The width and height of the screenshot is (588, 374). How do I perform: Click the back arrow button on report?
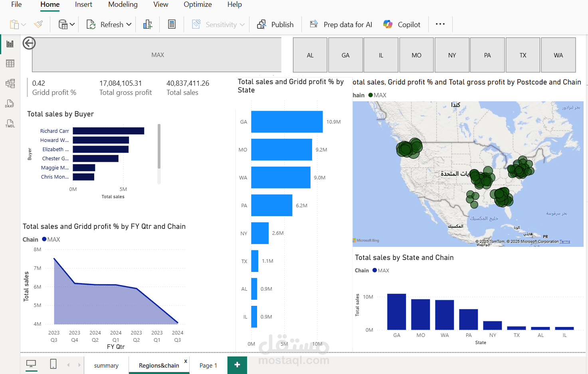pyautogui.click(x=29, y=43)
